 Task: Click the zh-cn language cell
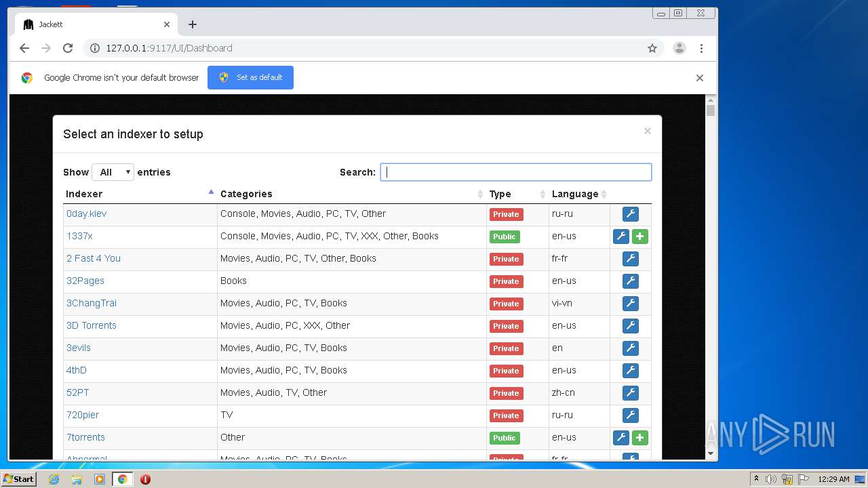[x=580, y=392]
